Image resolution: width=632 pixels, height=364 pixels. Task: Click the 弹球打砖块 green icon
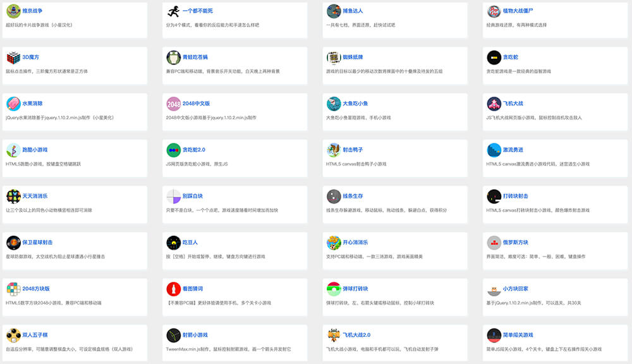(x=334, y=289)
